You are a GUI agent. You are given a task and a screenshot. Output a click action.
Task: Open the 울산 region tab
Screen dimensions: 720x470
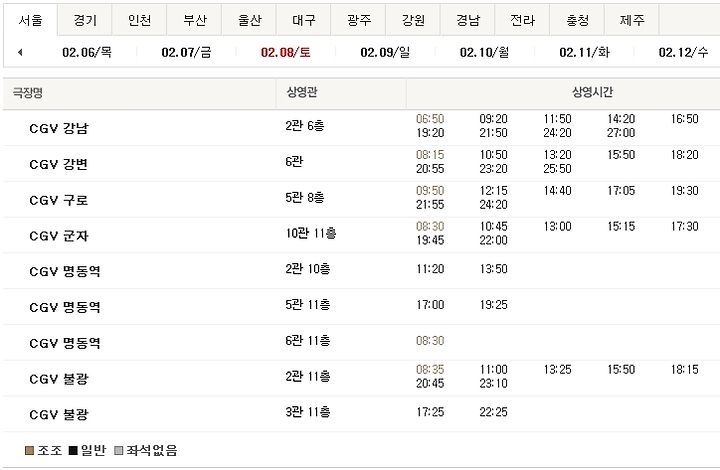click(249, 20)
